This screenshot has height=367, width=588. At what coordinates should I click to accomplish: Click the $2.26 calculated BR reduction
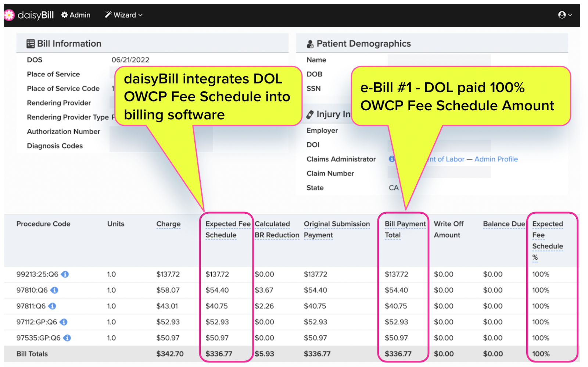(x=264, y=306)
